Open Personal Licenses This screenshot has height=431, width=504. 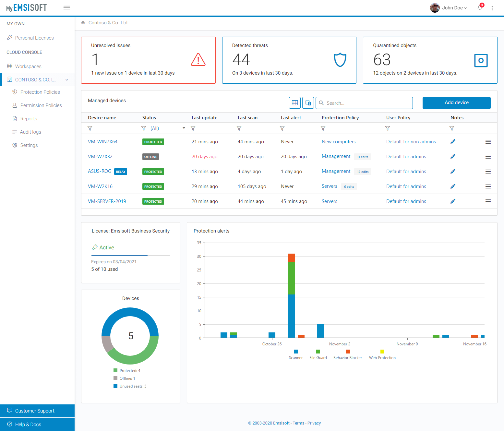[34, 38]
